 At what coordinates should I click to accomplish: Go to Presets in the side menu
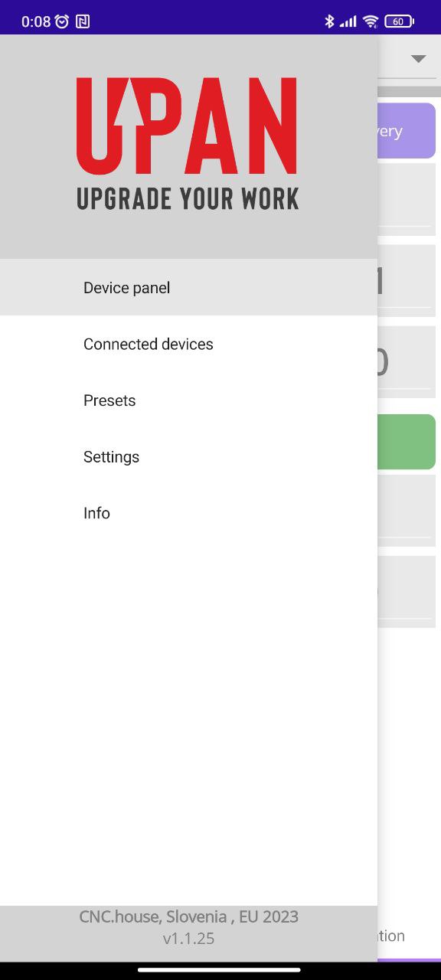pos(188,400)
